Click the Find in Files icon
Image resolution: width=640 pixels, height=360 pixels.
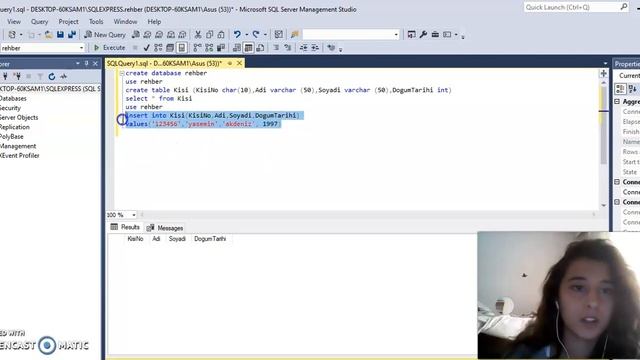(x=295, y=35)
